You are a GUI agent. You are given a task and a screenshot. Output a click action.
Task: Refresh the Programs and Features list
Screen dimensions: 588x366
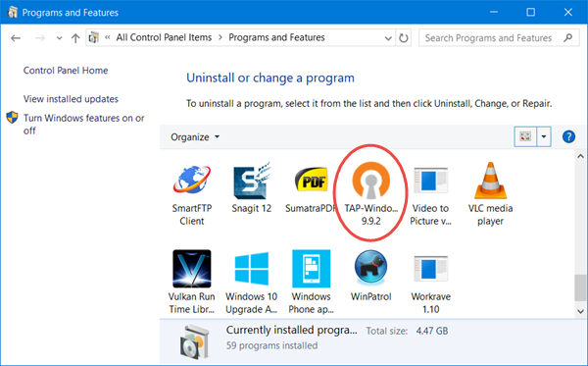coord(404,38)
